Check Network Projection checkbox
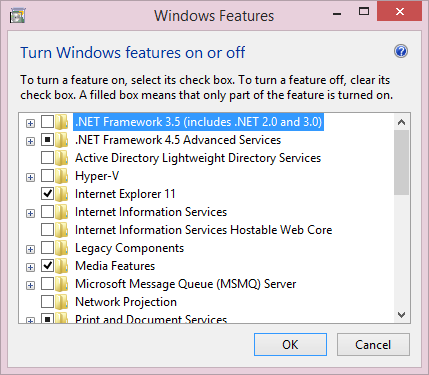The width and height of the screenshot is (429, 375). pyautogui.click(x=47, y=302)
